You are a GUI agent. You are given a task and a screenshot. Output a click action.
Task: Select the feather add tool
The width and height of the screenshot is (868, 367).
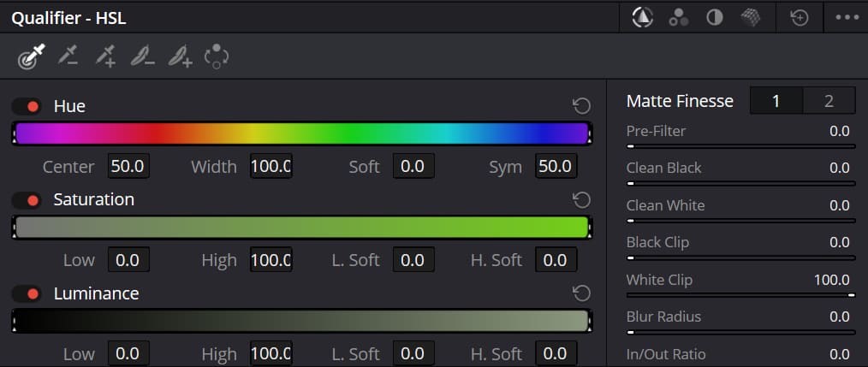click(180, 56)
